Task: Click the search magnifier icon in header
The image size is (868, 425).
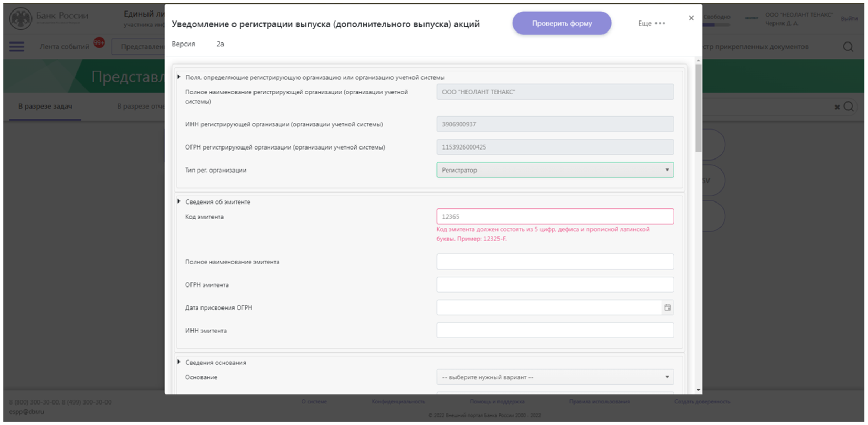Action: (848, 47)
